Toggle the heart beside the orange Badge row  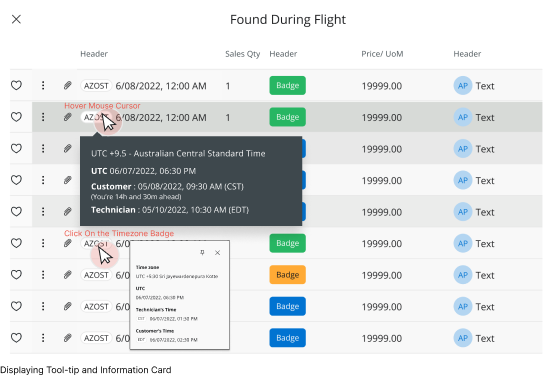[16, 275]
